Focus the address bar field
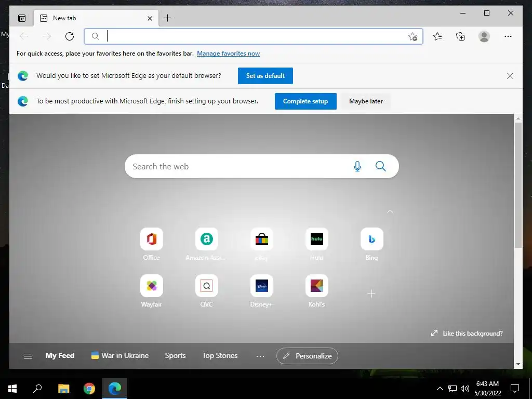Screen dimensions: 532x399 (254, 36)
